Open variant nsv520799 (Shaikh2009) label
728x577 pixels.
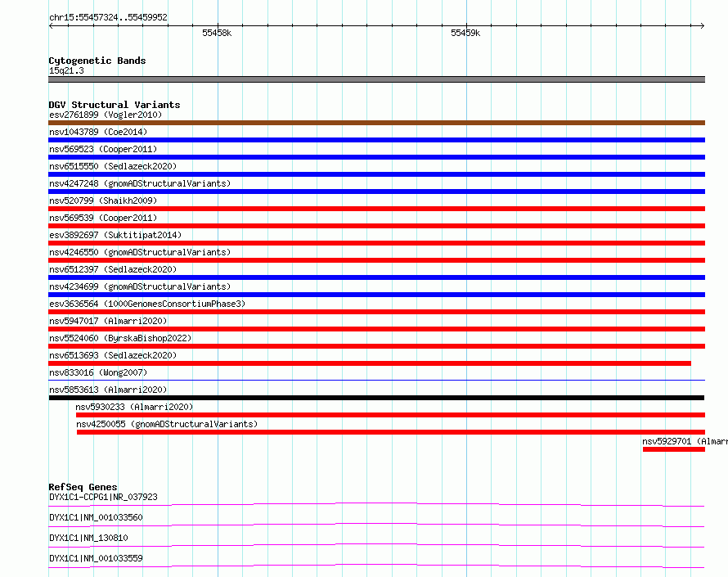coord(103,201)
